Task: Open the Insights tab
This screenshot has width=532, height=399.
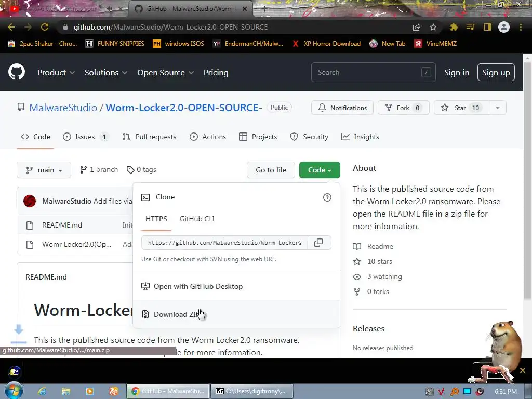Action: (360, 137)
